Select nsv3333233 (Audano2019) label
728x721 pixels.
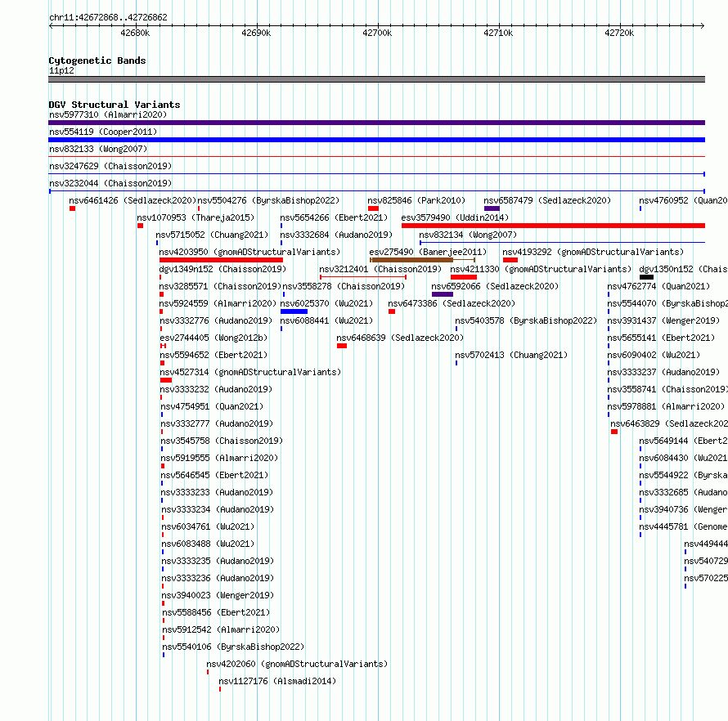[217, 492]
